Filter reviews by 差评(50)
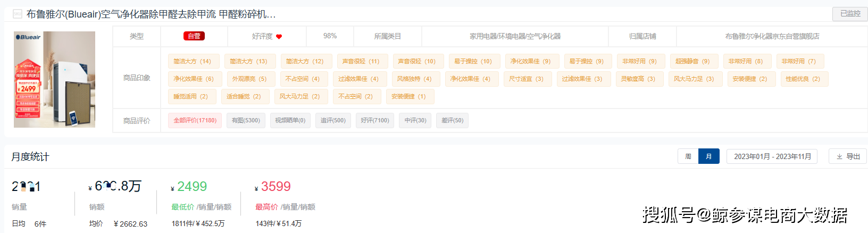The image size is (868, 233). [453, 120]
